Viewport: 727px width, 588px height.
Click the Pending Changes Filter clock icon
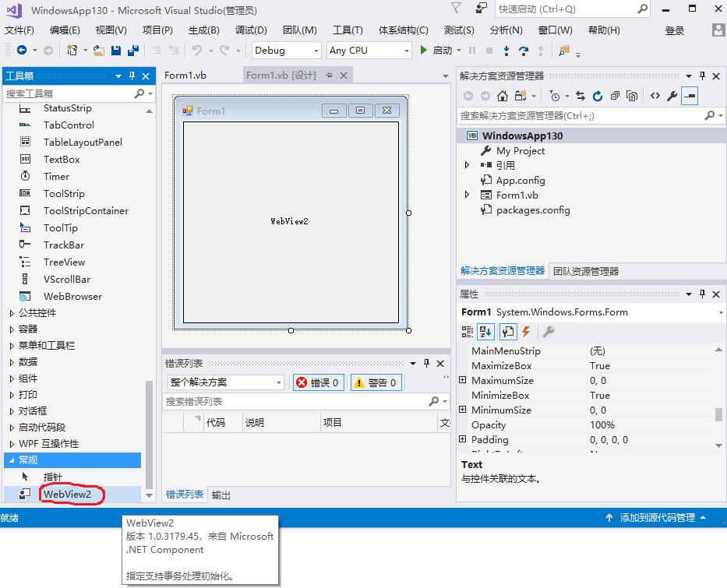pyautogui.click(x=555, y=96)
